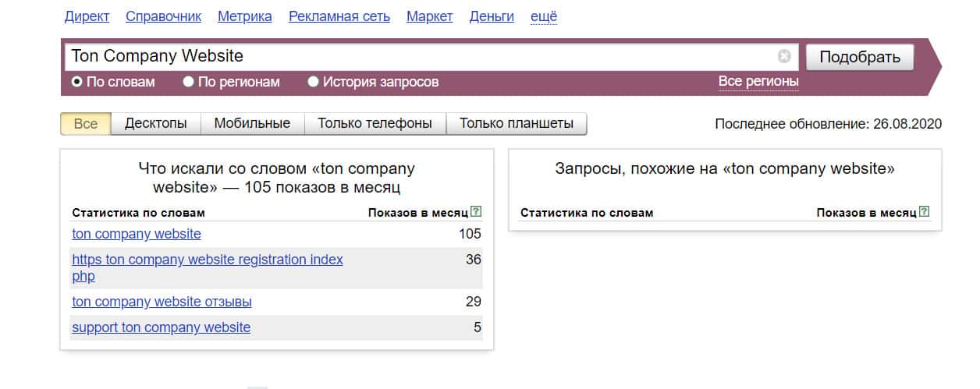Viewport: 980px width, 389px height.
Task: Click the value 36 in the stats table
Action: (x=474, y=260)
